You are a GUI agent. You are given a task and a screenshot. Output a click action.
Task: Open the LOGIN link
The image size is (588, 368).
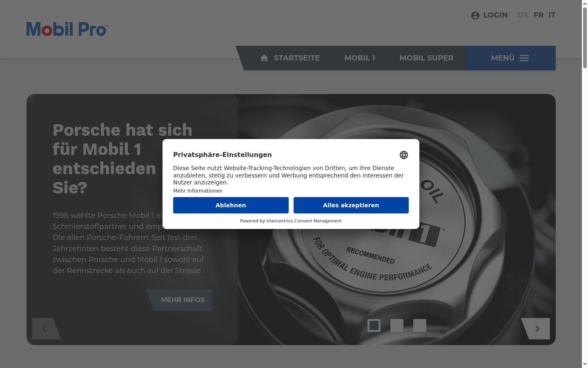[495, 15]
